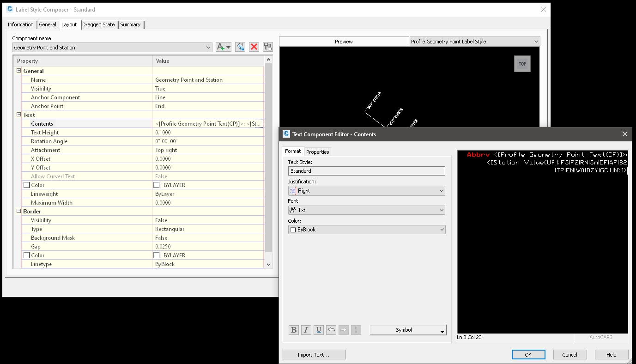Toggle the Color override checkbox under Text

point(26,185)
